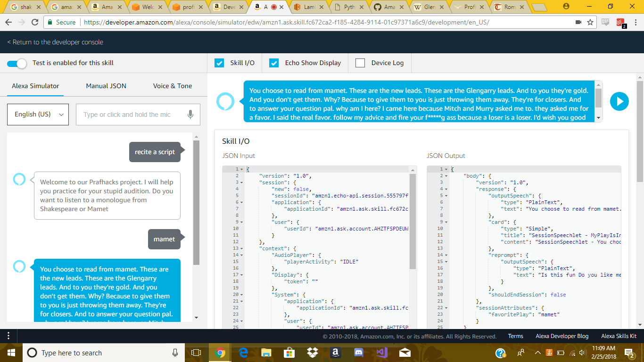Open the Amazon app on the taskbar
This screenshot has height=362, width=644.
(x=335, y=353)
